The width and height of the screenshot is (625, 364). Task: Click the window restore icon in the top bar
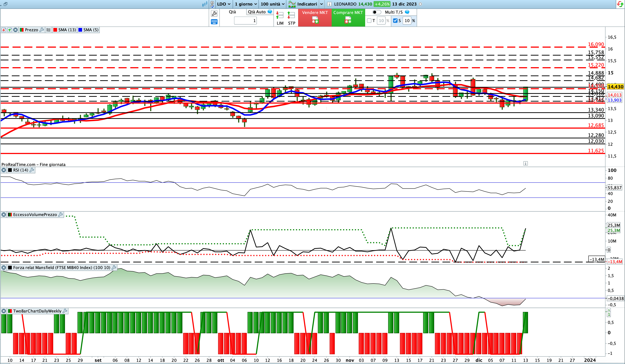point(6,4)
